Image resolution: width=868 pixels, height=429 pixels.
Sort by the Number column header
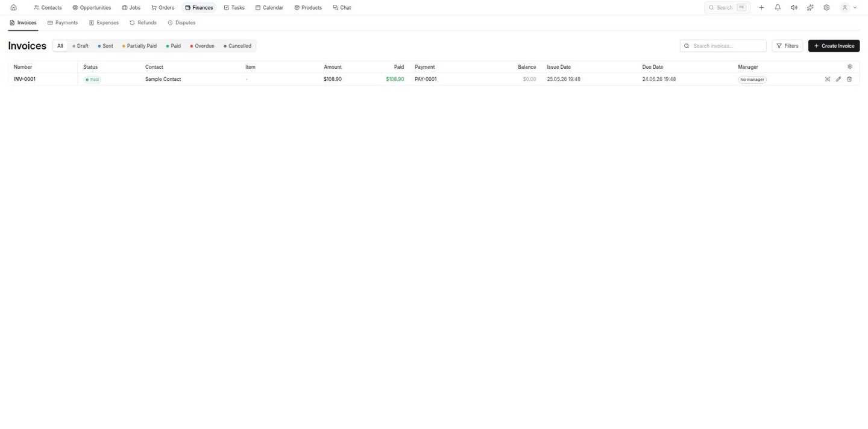(23, 67)
